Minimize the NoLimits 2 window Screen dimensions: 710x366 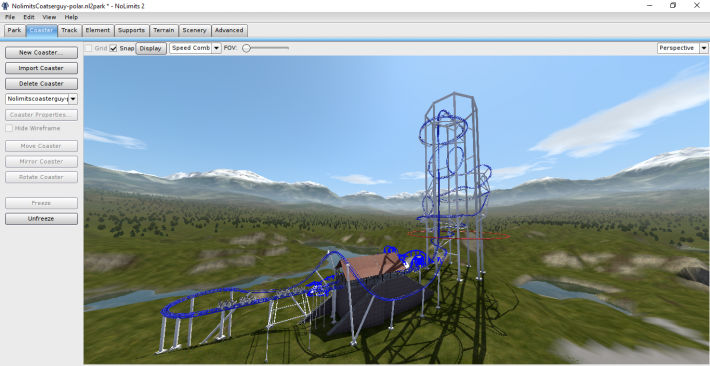[649, 5]
